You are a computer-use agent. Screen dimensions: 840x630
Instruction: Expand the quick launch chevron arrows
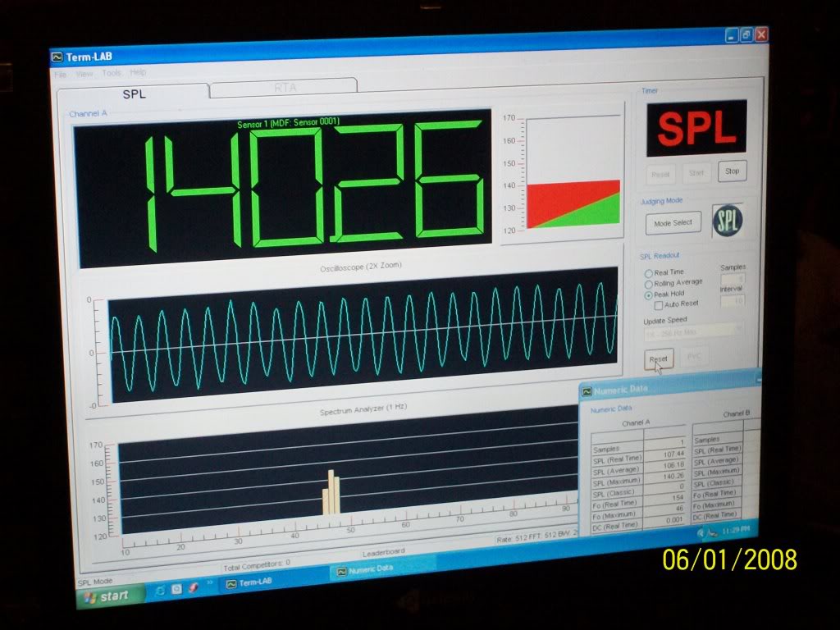pos(209,582)
